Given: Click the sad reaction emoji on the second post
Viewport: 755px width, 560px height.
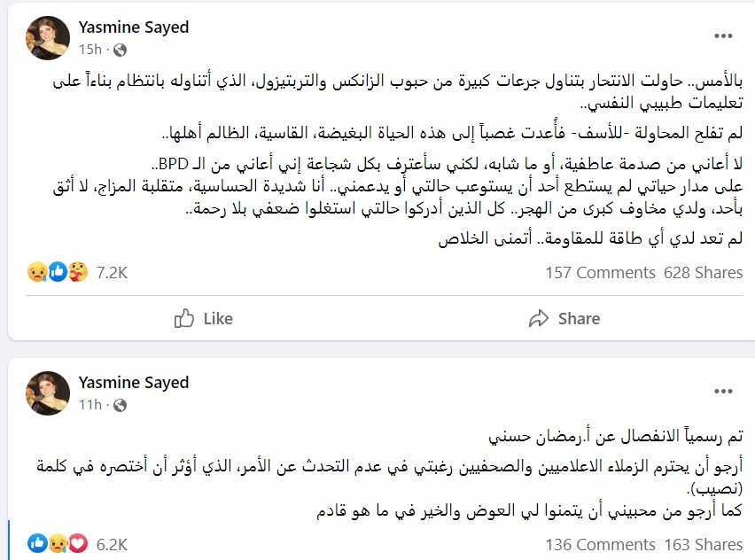Looking at the screenshot, I should (x=58, y=543).
